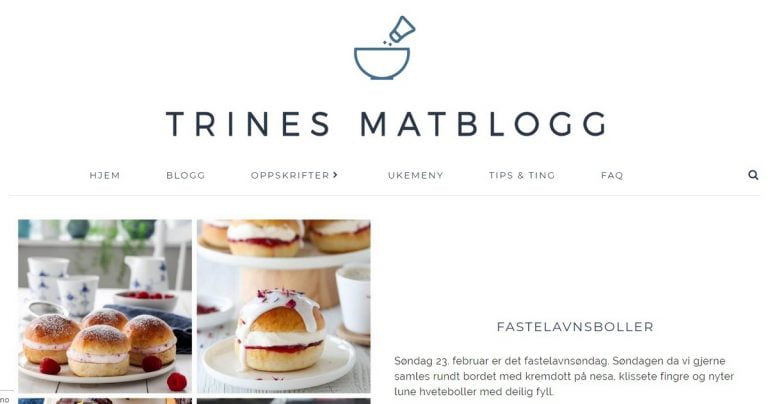Screen dimensions: 768x404
Task: Click the blue-patterned cups in the left photo
Action: (63, 285)
